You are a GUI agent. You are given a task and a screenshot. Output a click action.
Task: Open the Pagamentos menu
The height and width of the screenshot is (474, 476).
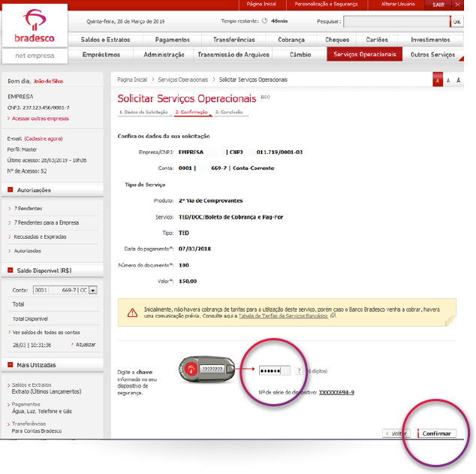[172, 40]
